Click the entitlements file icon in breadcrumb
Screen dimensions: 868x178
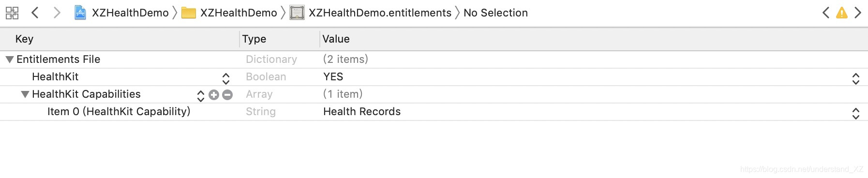point(297,13)
